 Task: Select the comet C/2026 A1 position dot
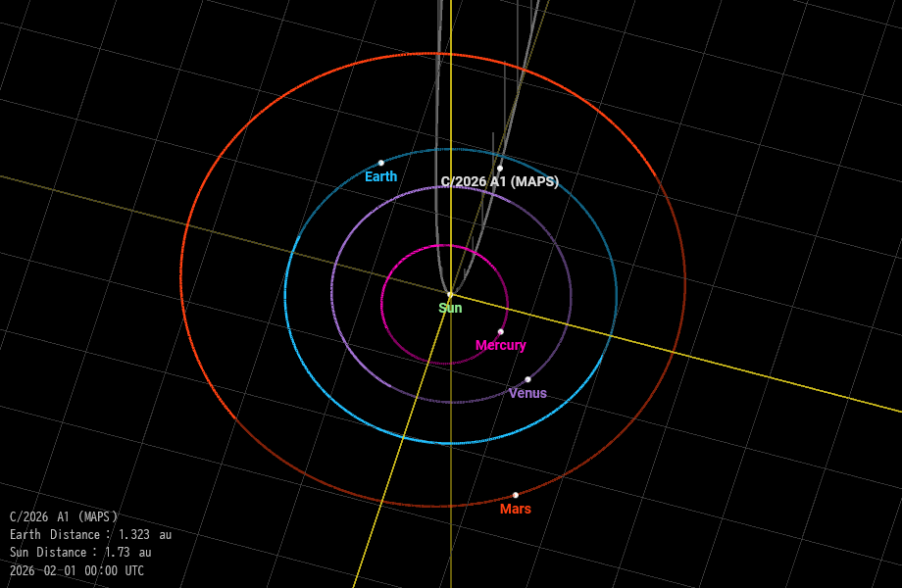click(x=500, y=169)
